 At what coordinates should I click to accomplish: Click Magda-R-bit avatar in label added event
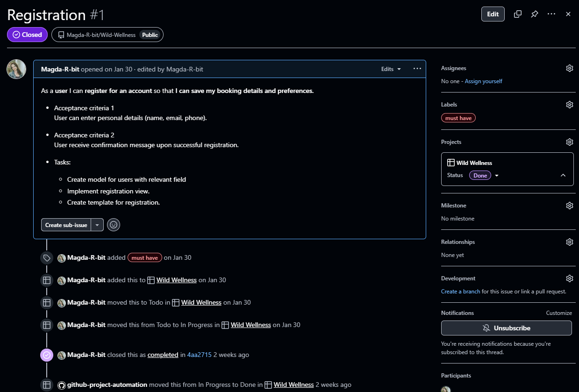[x=62, y=258]
